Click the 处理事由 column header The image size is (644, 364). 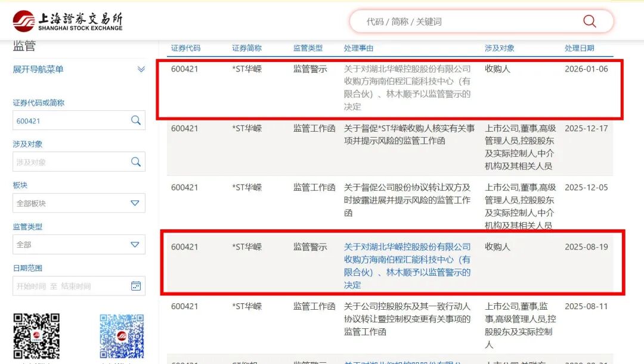click(x=358, y=48)
